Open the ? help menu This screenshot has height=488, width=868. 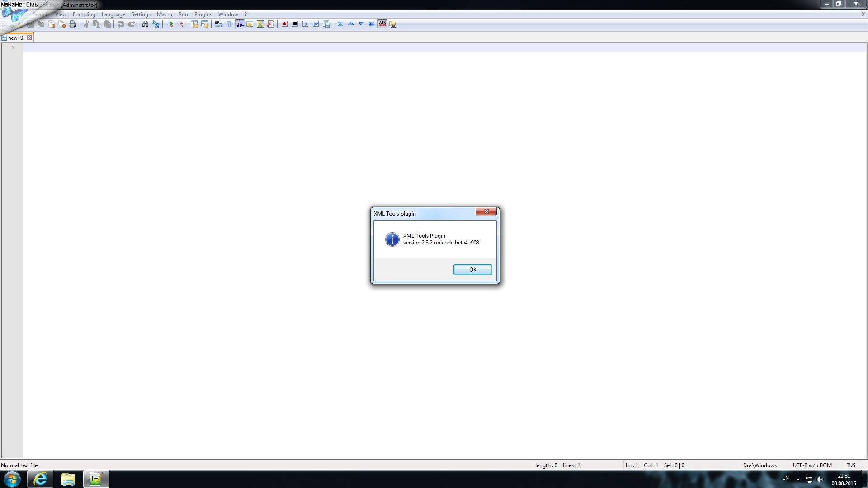[x=245, y=14]
